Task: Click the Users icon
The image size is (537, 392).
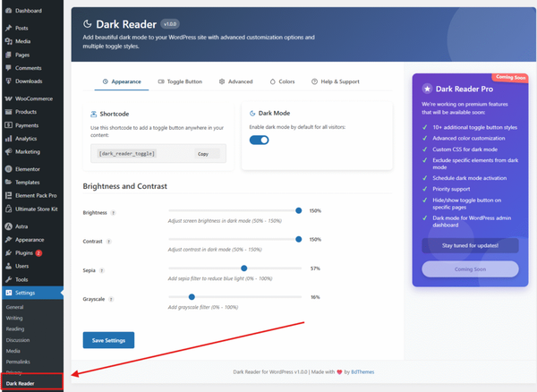Action: click(x=9, y=266)
